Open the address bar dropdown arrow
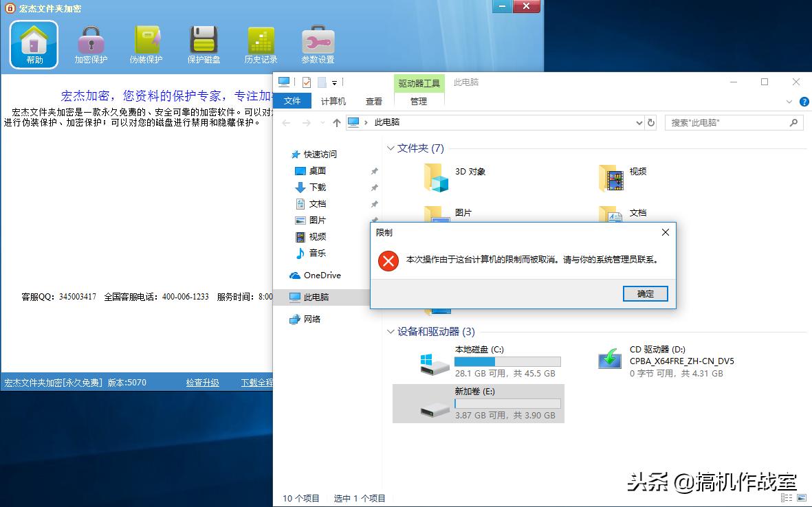 [x=639, y=122]
